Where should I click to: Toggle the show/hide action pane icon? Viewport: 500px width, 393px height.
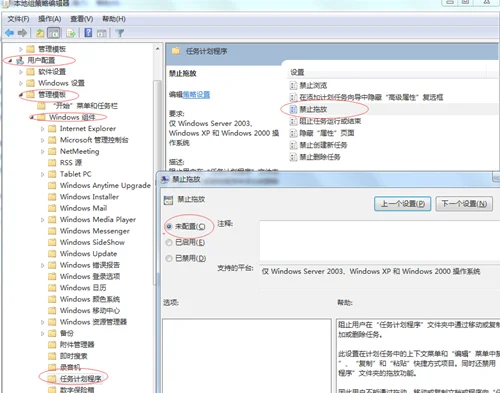[102, 33]
